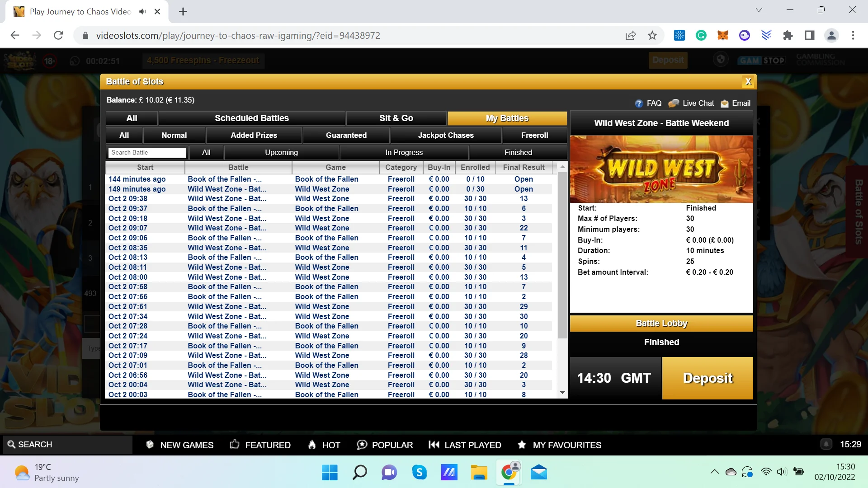Open the Mail app in taskbar
Viewport: 868px width, 488px height.
pos(539,473)
